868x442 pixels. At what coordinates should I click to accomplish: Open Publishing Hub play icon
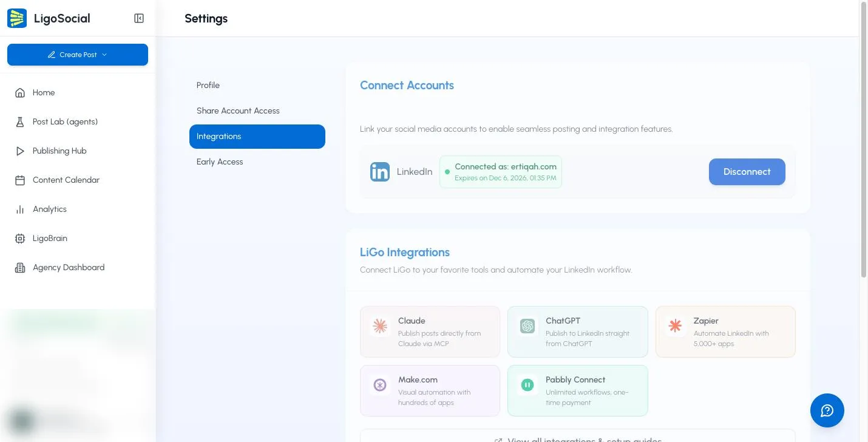[x=20, y=151]
